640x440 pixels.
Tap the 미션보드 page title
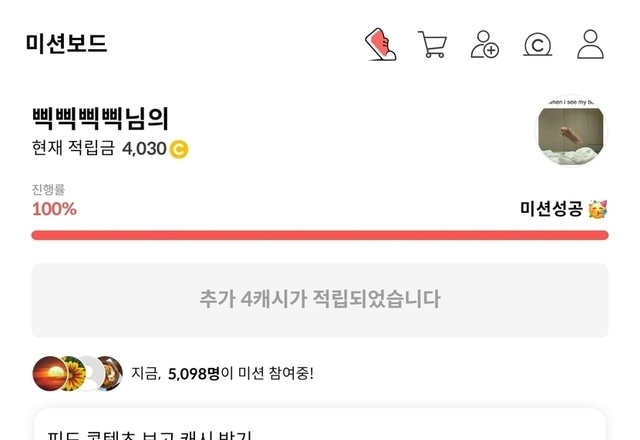coord(67,44)
